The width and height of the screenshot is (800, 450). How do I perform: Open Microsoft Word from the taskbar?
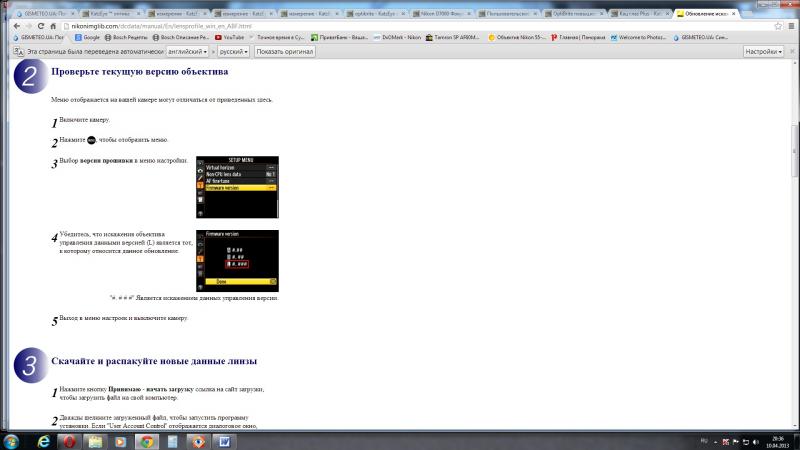224,441
